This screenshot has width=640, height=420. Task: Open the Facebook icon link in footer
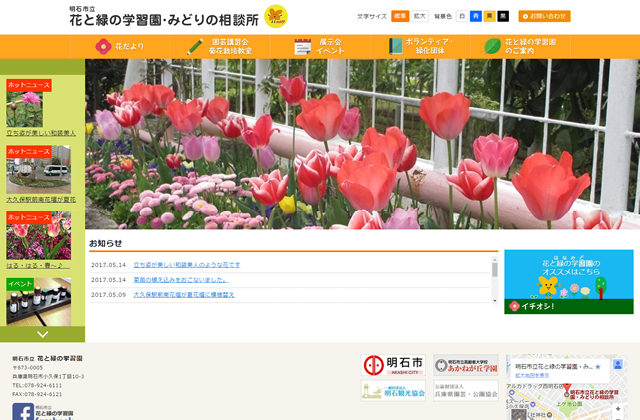pyautogui.click(x=23, y=411)
